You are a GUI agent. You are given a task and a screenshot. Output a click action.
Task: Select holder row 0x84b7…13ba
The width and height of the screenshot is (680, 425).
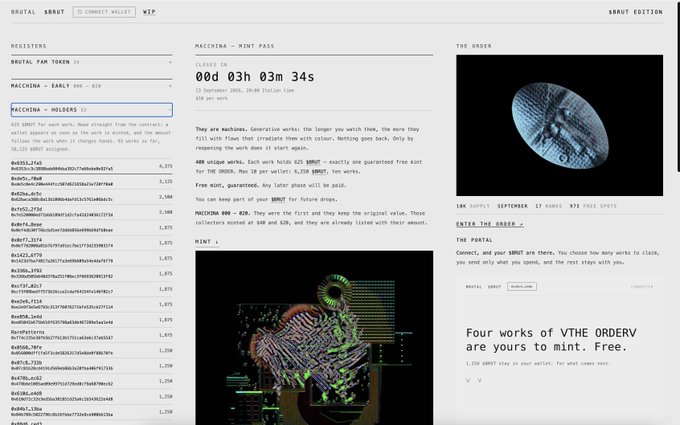92,412
